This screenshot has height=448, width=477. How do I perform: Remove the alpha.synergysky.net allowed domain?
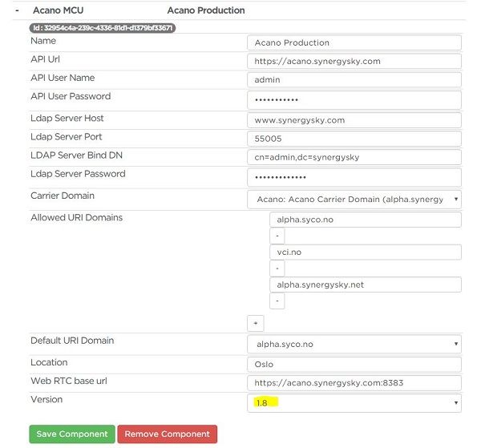[x=277, y=301]
